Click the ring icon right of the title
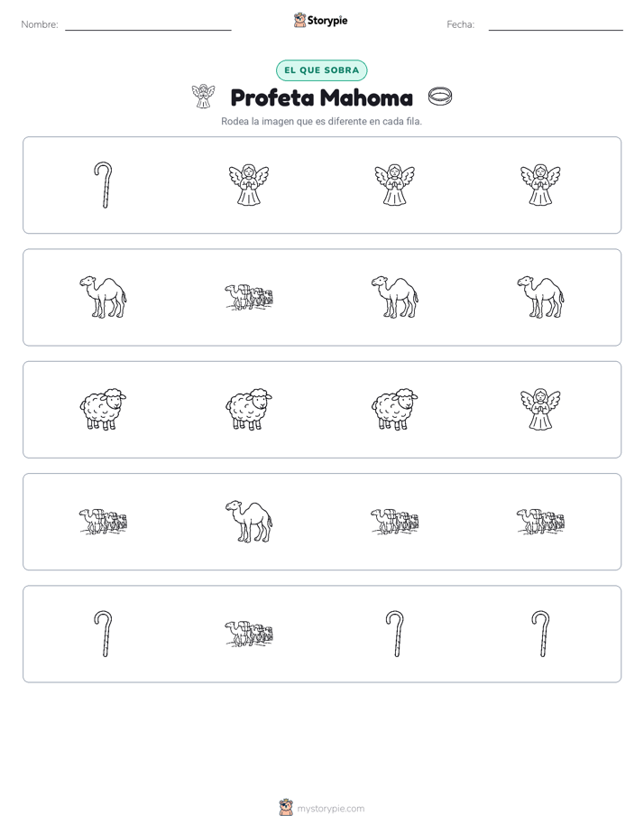This screenshot has height=834, width=644. pyautogui.click(x=440, y=97)
